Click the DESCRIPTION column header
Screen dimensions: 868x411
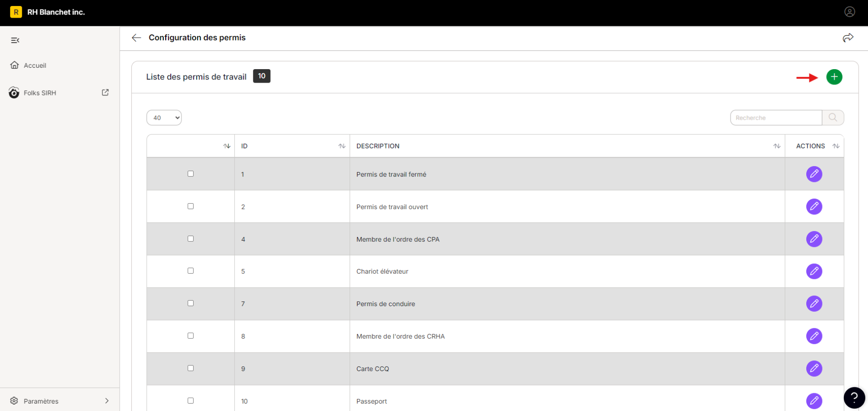(378, 146)
